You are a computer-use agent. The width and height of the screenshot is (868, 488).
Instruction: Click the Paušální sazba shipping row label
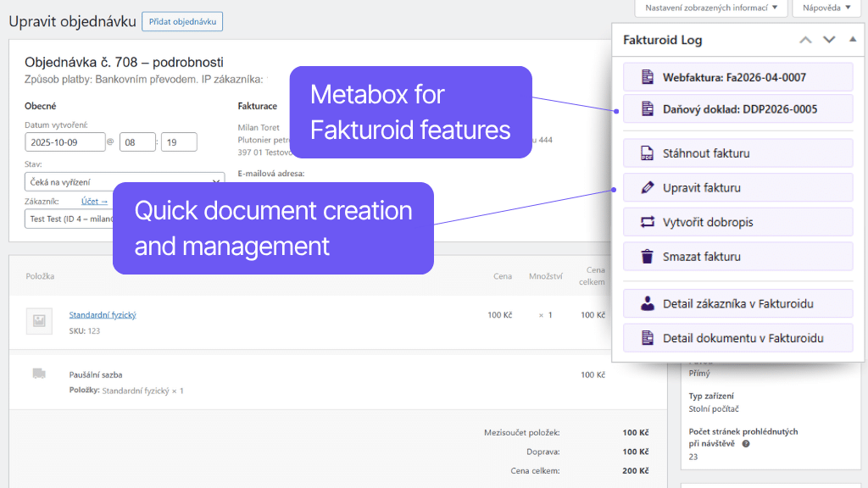(x=96, y=374)
